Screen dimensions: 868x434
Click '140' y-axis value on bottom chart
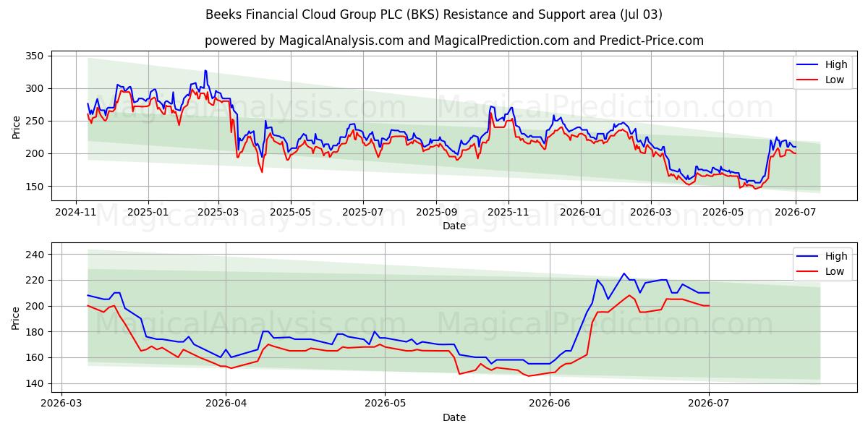tap(35, 383)
